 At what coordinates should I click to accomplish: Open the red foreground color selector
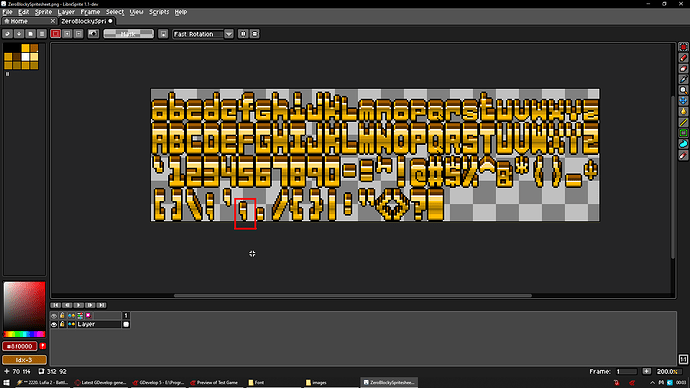pyautogui.click(x=20, y=346)
